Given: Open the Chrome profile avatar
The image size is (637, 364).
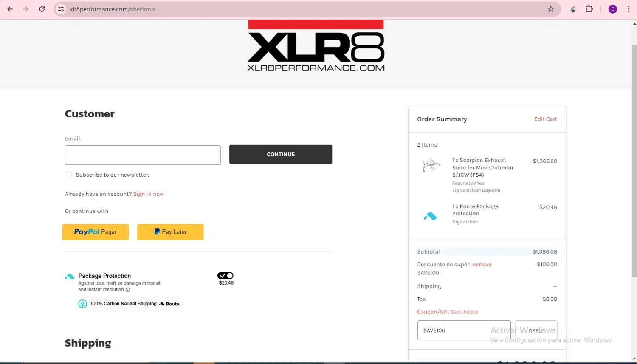Looking at the screenshot, I should tap(613, 9).
